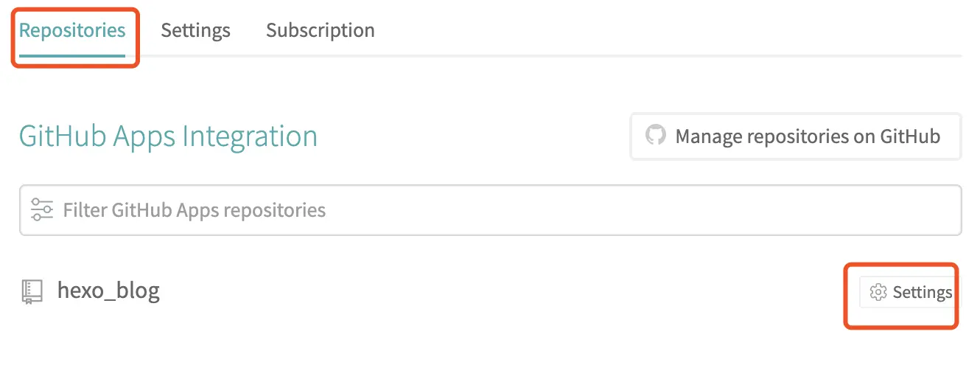This screenshot has width=980, height=382.
Task: Click the filter sliders icon
Action: 41,209
